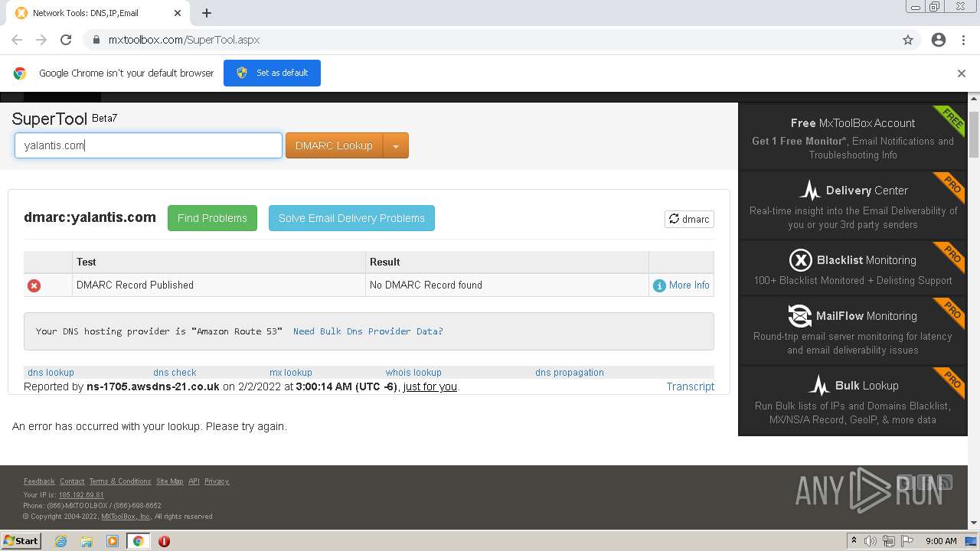Show hidden tray icons arrow
The image size is (980, 551).
[x=854, y=541]
